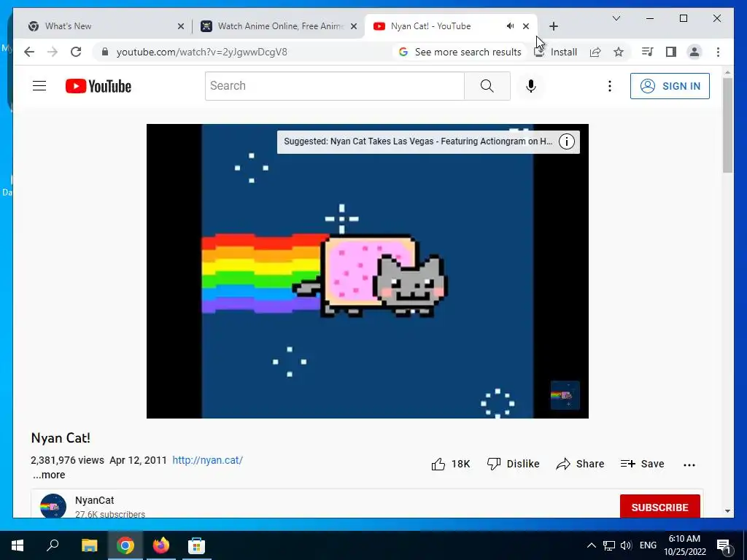Focus the YouTube Search field

click(334, 86)
